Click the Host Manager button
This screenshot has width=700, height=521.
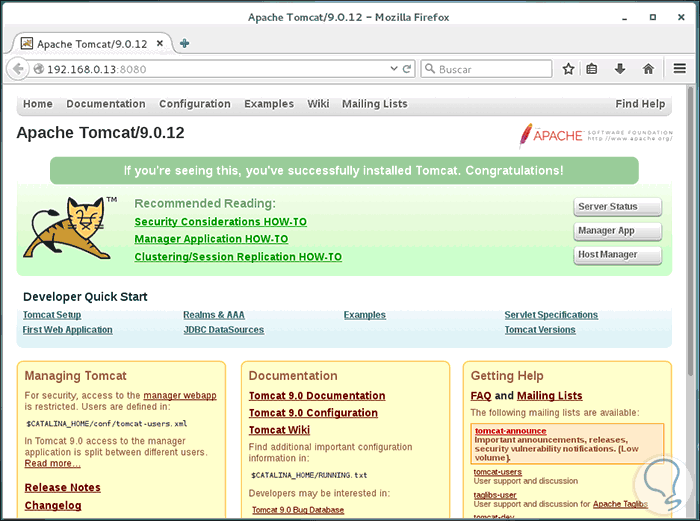[x=617, y=254]
